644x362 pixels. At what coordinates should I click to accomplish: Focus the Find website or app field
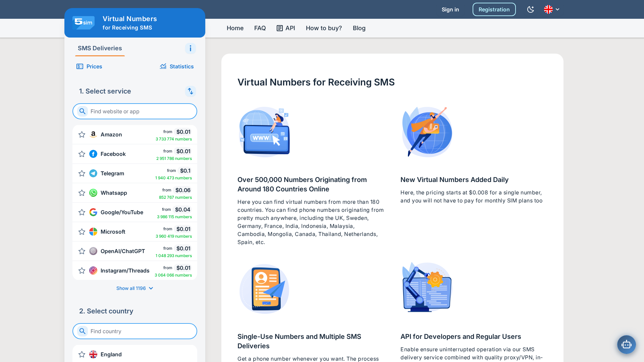click(x=135, y=111)
